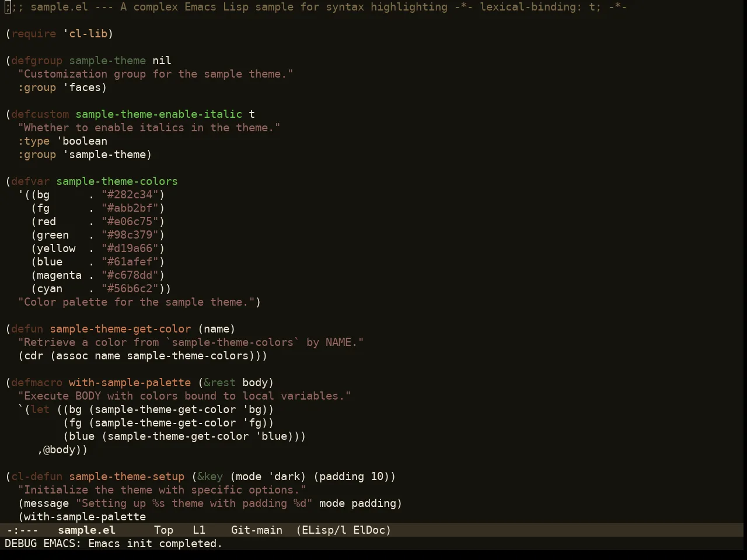
Task: Click the header comment line of sample.el
Action: tap(316, 7)
